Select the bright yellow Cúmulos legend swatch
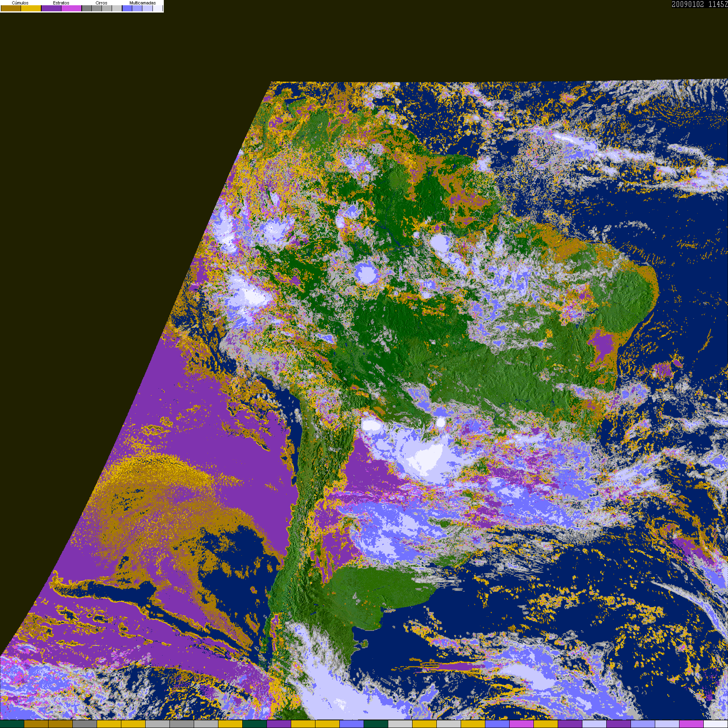The image size is (728, 728). pos(31,8)
